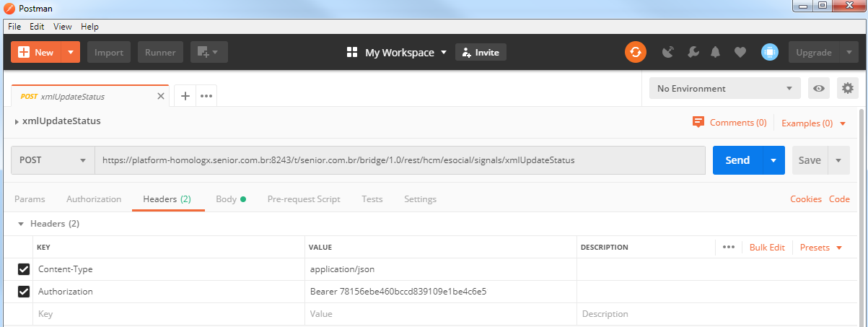The height and width of the screenshot is (327, 868).
Task: Open the View menu
Action: (63, 26)
